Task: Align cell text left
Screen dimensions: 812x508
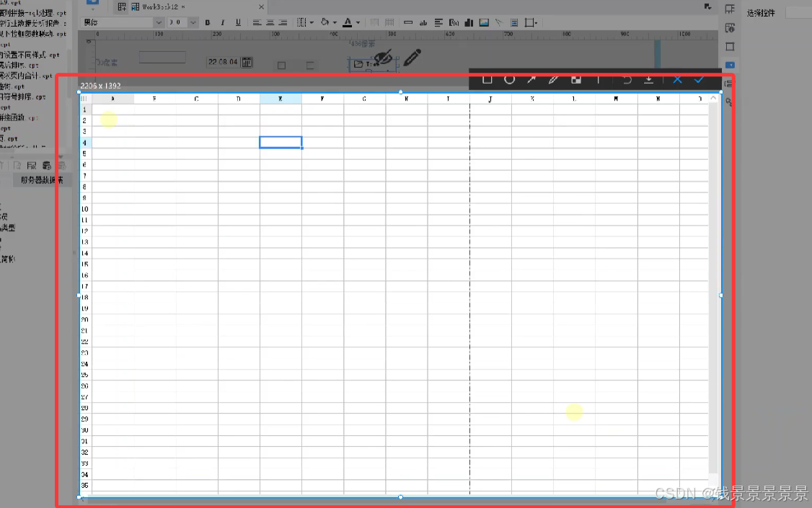Action: point(257,22)
